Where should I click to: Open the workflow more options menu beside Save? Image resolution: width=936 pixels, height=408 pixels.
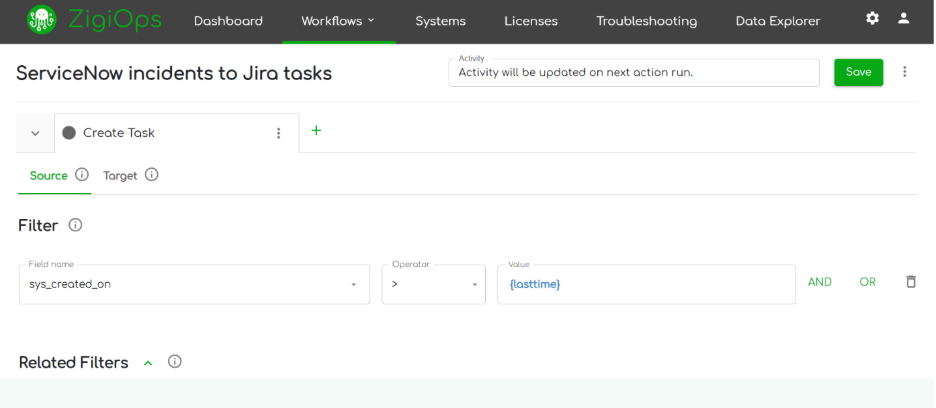[905, 72]
